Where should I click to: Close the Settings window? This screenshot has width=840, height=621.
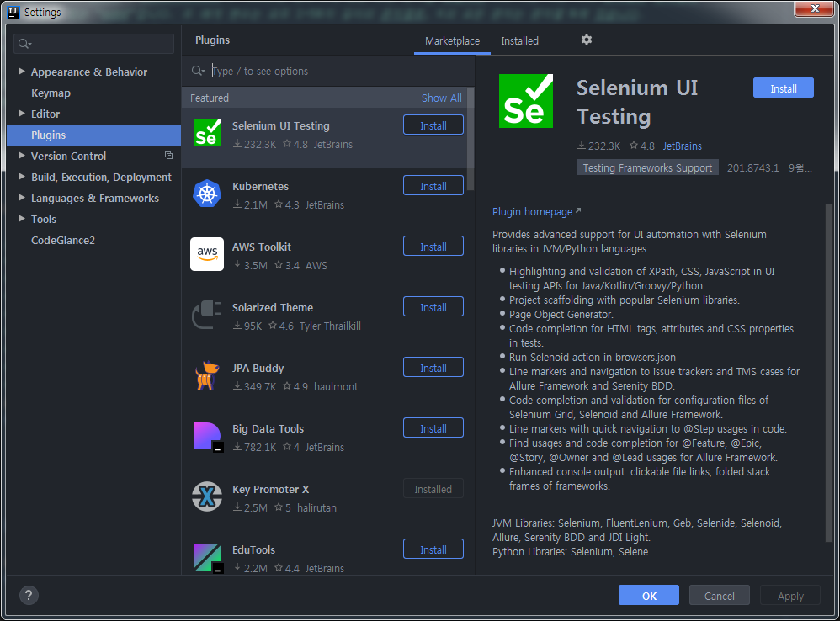coord(814,8)
